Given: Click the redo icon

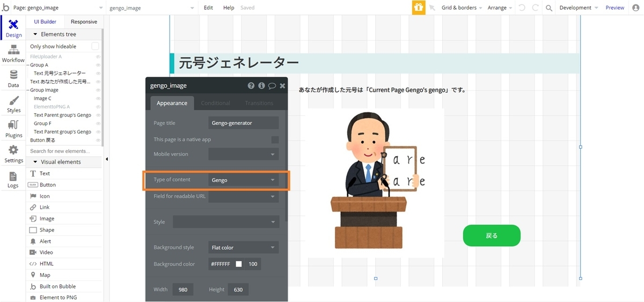Looking at the screenshot, I should point(535,8).
